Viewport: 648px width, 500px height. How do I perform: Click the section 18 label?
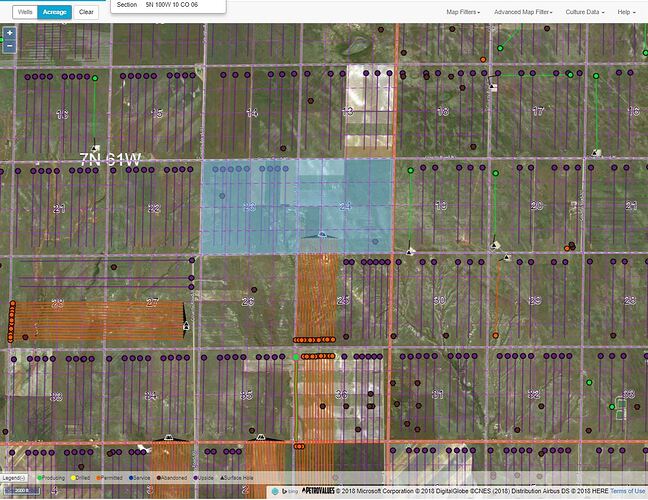pos(443,111)
